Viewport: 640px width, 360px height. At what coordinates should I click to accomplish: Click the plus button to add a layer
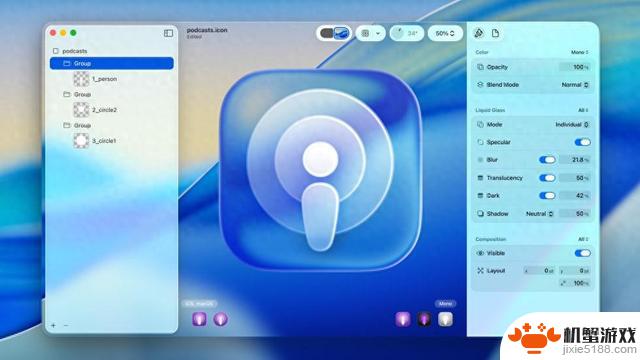(53, 325)
